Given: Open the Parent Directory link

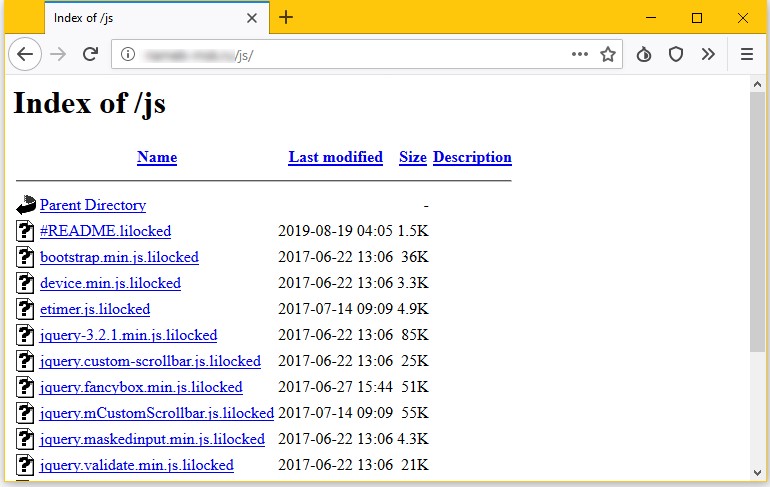Looking at the screenshot, I should click(x=93, y=205).
